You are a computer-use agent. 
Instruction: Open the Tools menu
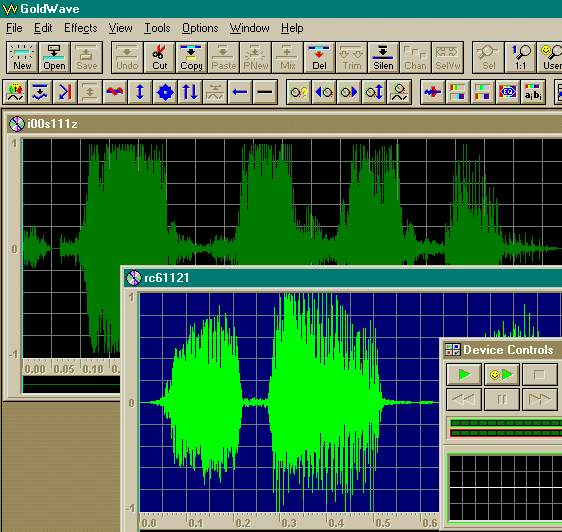157,28
